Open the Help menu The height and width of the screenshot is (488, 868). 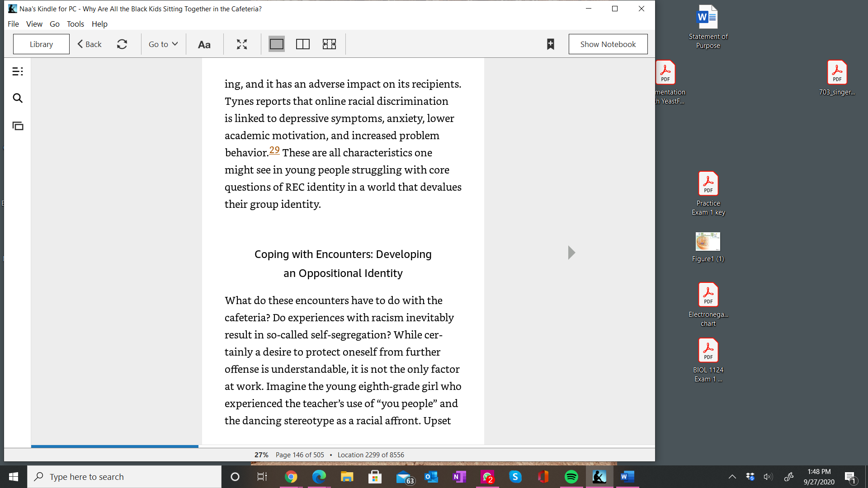pyautogui.click(x=99, y=24)
